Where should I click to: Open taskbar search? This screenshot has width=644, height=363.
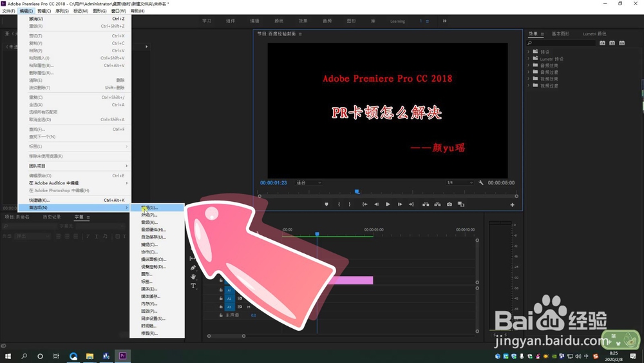click(24, 356)
